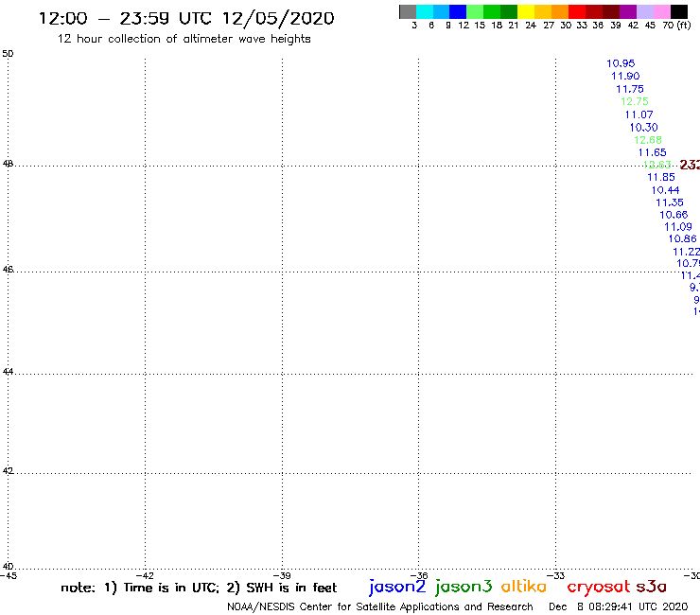The width and height of the screenshot is (700, 615).
Task: Click the '70 (ft)' scale label
Action: [x=676, y=26]
